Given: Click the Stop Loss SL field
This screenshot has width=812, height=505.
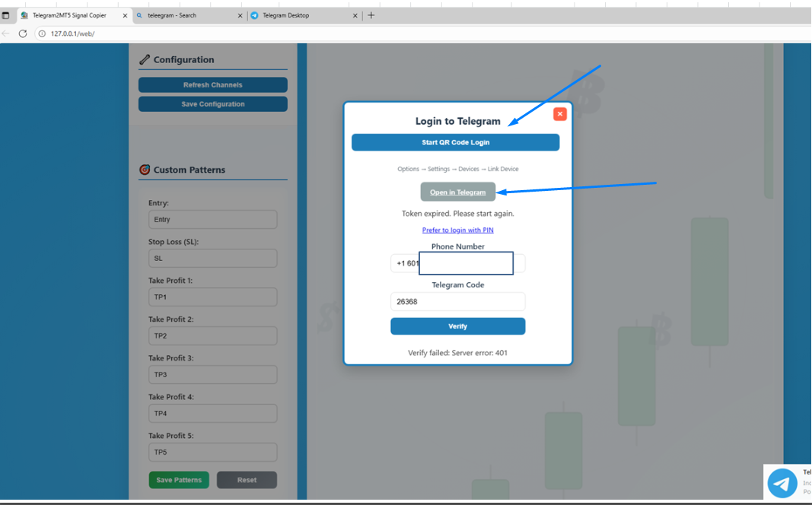Looking at the screenshot, I should (213, 258).
